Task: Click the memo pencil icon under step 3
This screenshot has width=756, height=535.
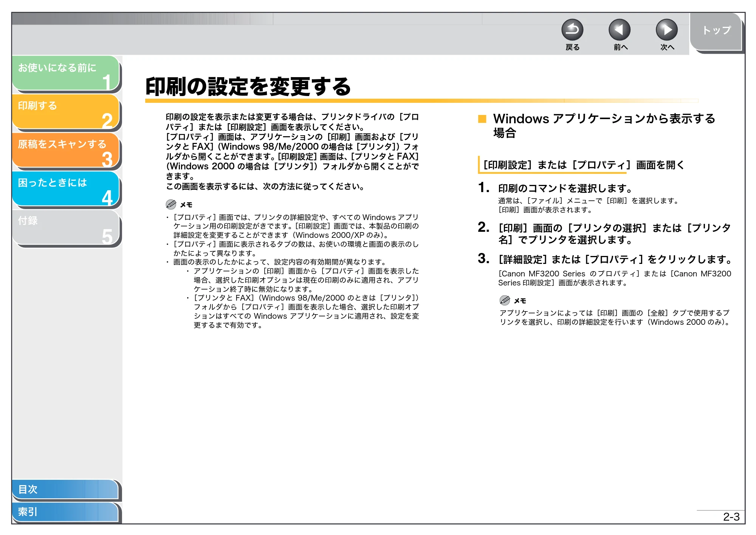Action: [505, 300]
